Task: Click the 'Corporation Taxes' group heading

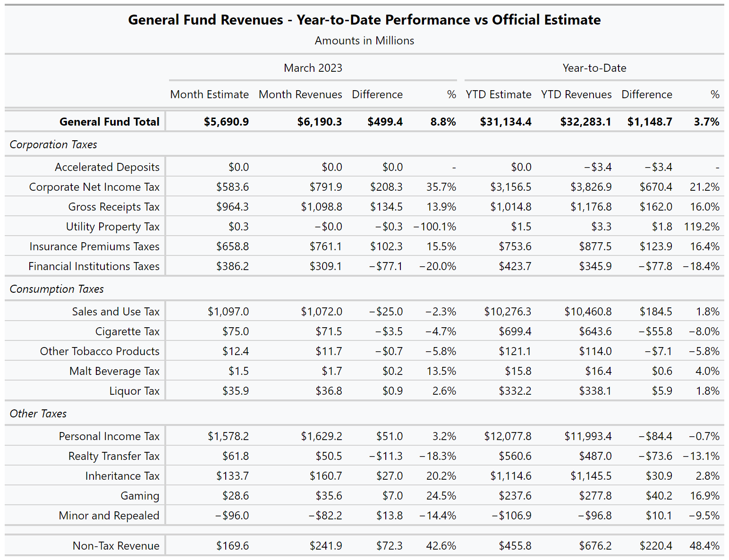Action: point(53,144)
